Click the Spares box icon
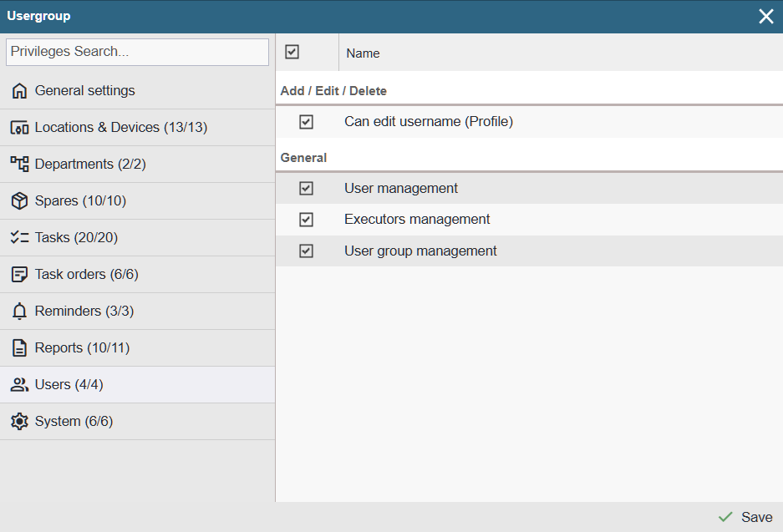The image size is (783, 532). [x=19, y=201]
